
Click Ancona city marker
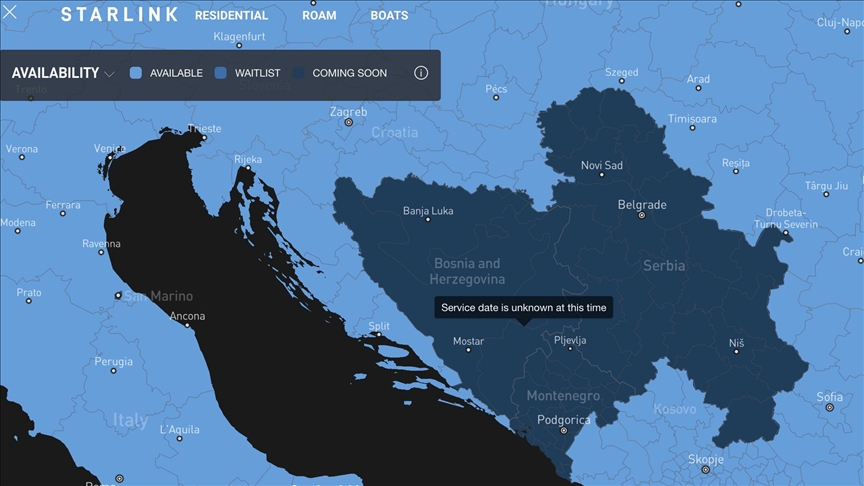(x=187, y=325)
